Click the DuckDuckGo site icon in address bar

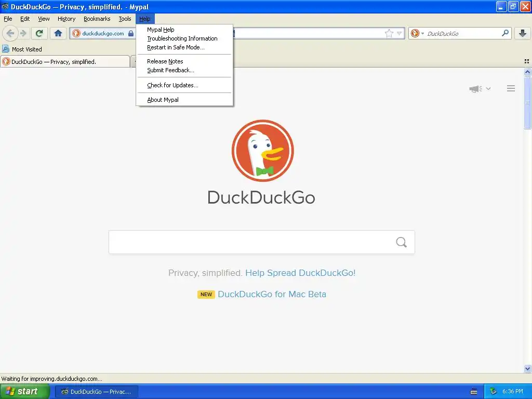76,33
